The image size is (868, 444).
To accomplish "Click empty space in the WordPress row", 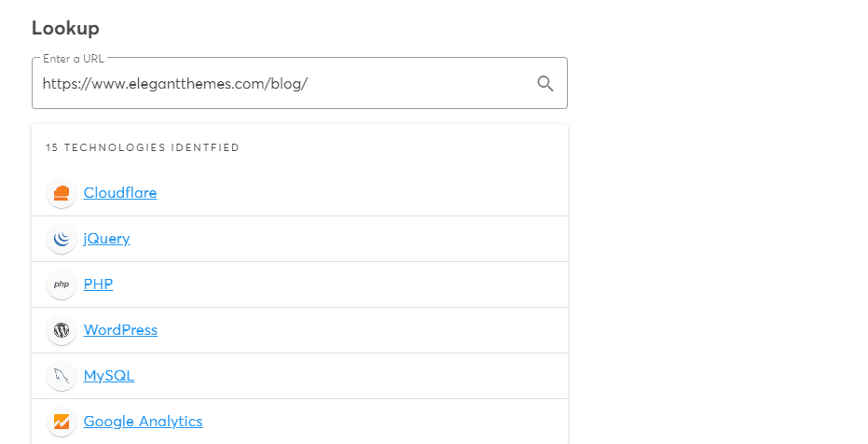I will point(373,330).
